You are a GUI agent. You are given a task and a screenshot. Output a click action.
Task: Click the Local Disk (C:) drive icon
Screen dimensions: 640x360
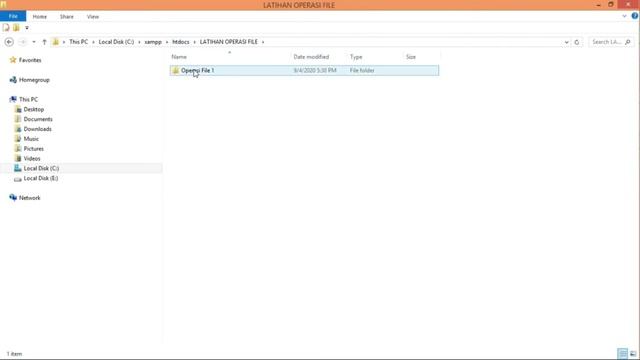(18, 168)
